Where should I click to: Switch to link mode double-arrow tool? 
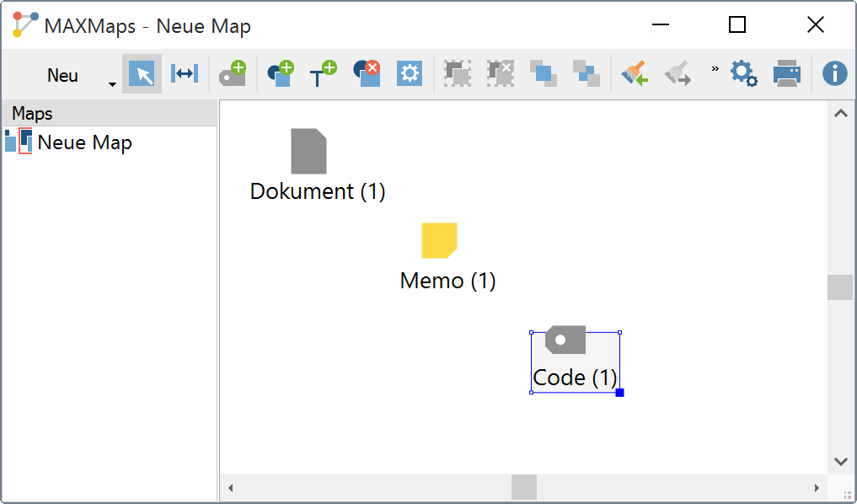coord(185,74)
